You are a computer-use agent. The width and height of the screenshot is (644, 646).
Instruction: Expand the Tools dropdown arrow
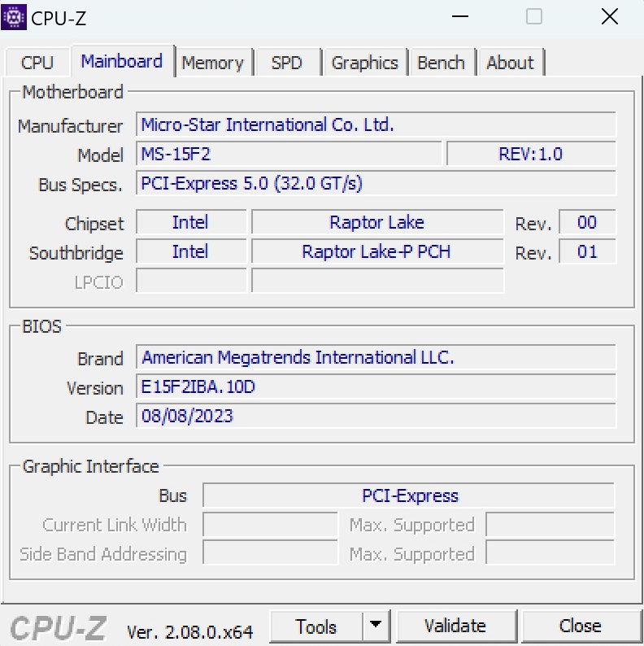tap(376, 625)
